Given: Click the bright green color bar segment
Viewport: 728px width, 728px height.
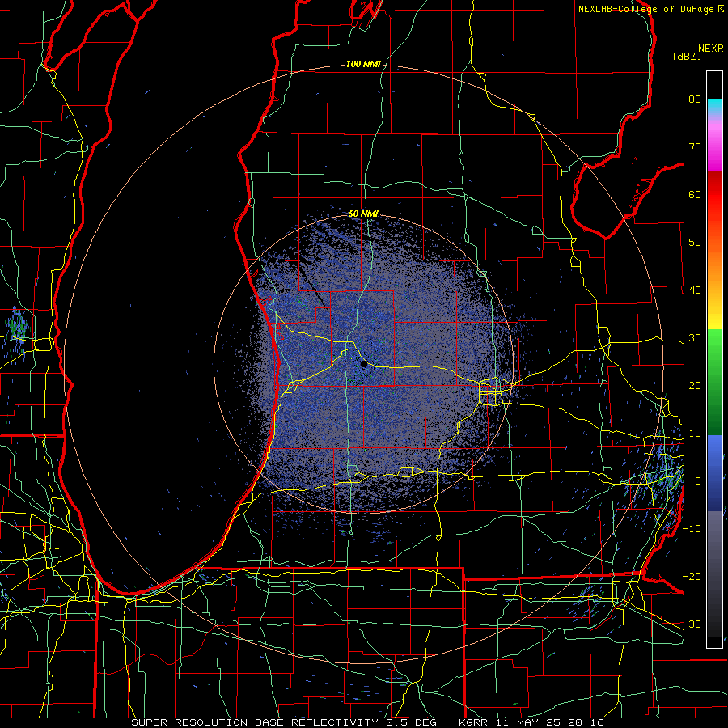Looking at the screenshot, I should (714, 346).
